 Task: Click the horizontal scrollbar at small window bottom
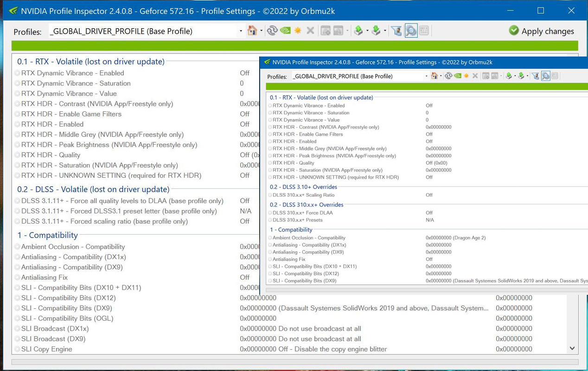(x=427, y=289)
